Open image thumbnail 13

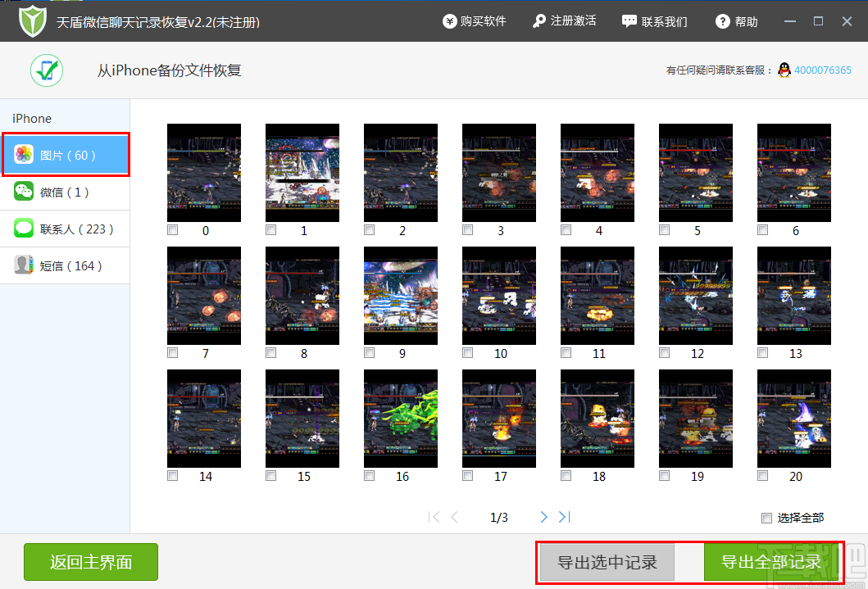pos(794,296)
